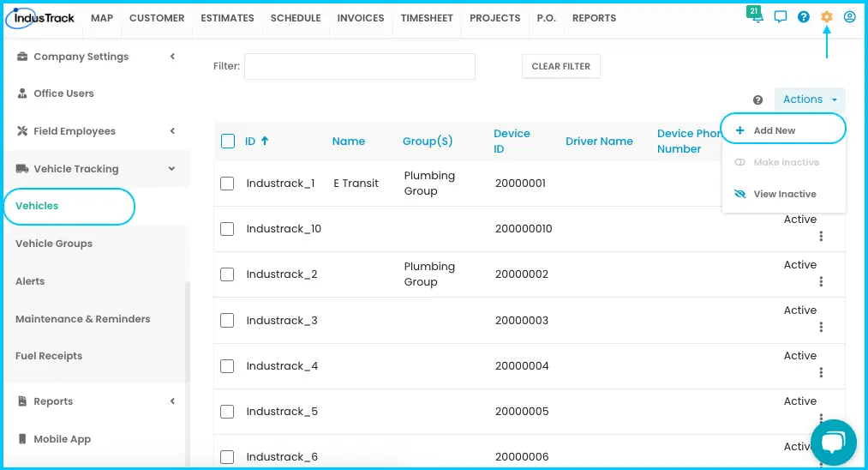Check the Industrack_6 row checkbox
This screenshot has height=470, width=868.
click(x=227, y=456)
